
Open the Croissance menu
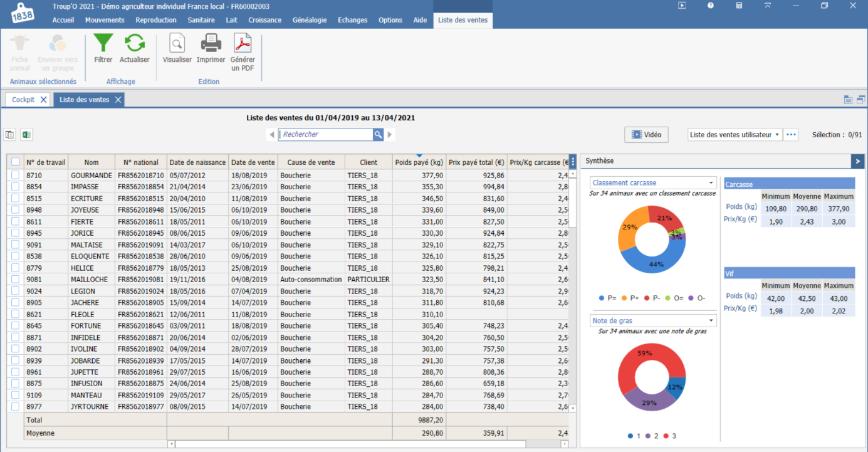tap(264, 20)
